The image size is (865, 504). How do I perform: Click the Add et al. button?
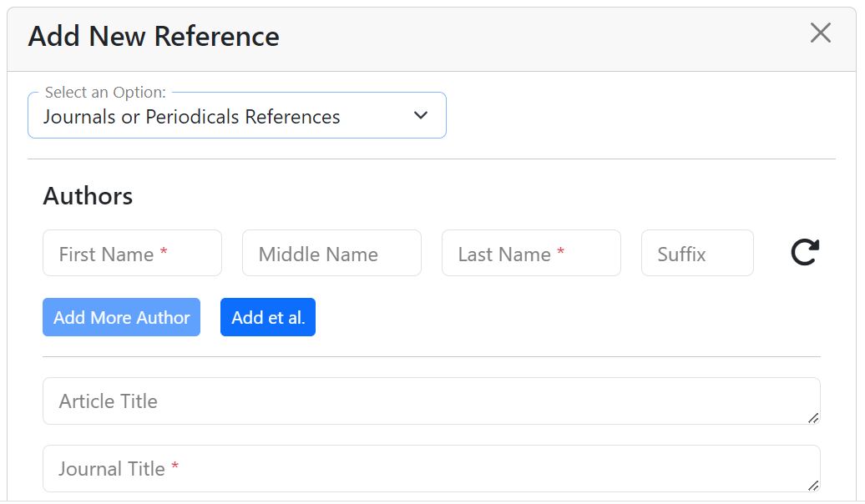point(268,317)
